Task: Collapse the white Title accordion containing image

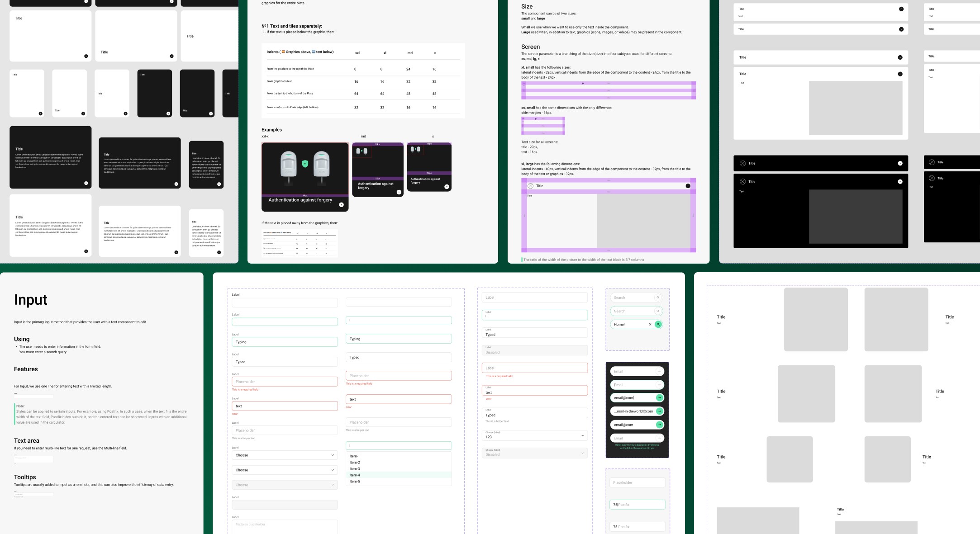Action: 900,74
